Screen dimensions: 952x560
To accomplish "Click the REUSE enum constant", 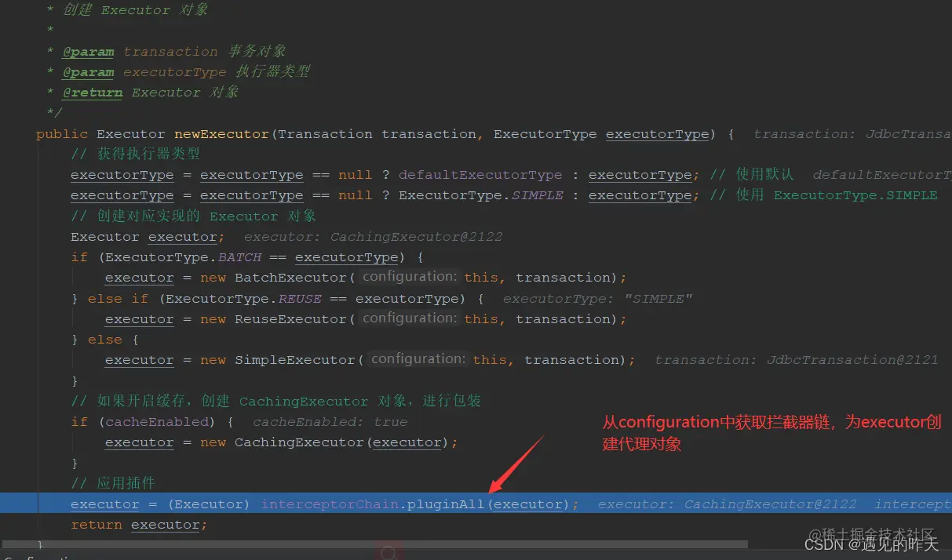I will click(300, 299).
